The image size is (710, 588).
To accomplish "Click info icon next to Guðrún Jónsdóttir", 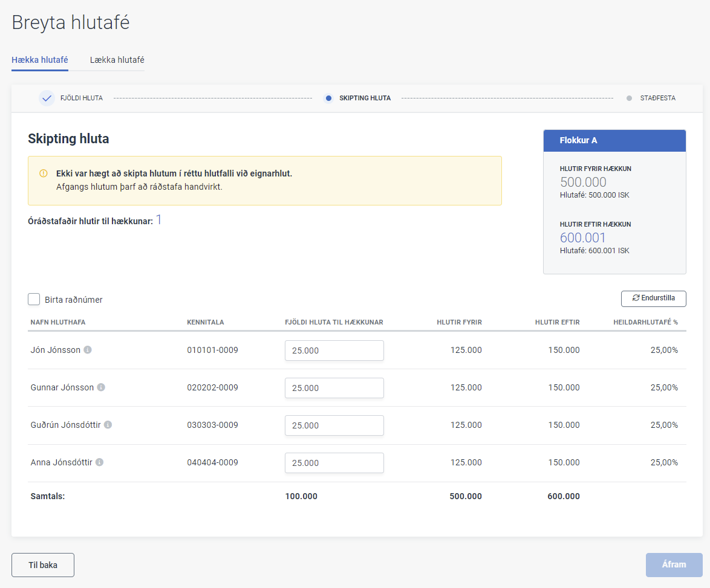I will pos(108,425).
